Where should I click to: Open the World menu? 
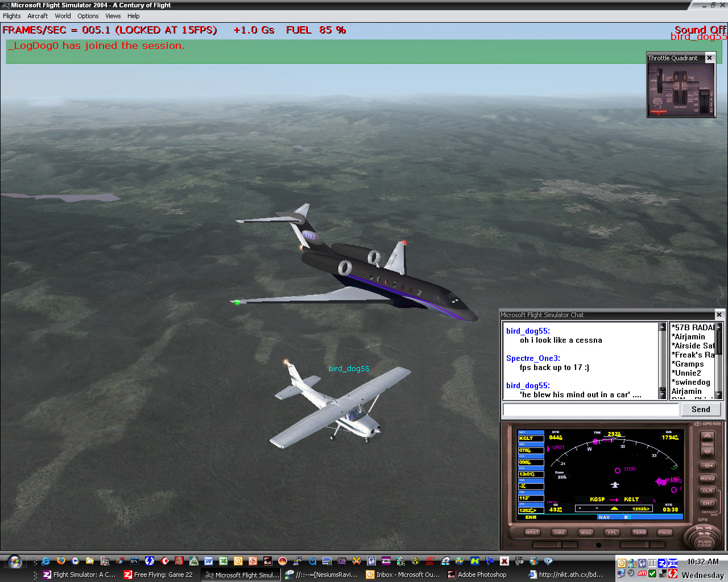63,16
